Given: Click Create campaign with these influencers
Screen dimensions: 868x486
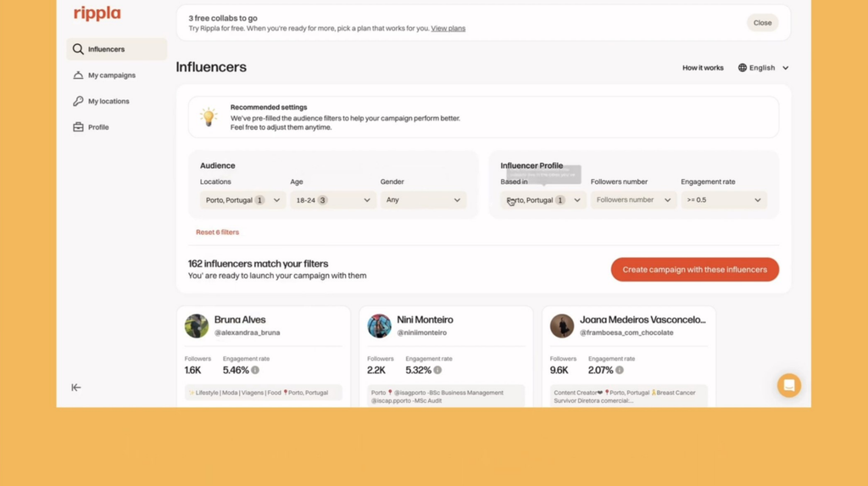Looking at the screenshot, I should coord(695,270).
